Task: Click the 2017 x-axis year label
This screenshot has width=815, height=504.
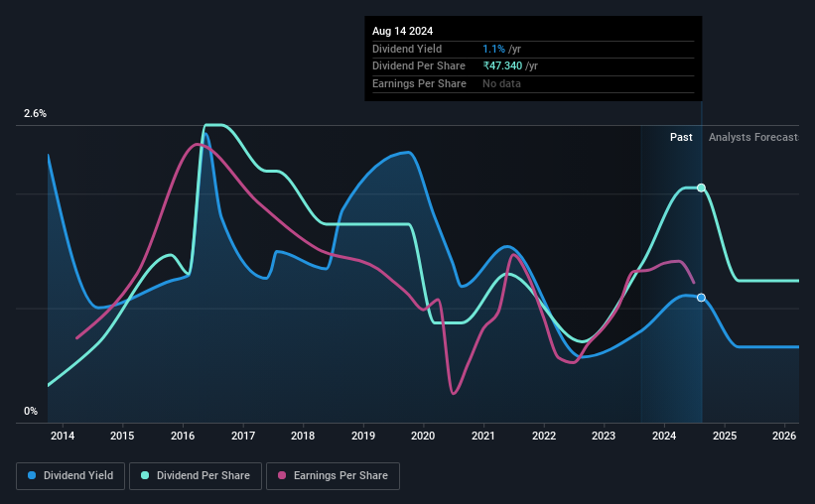Action: click(x=243, y=436)
